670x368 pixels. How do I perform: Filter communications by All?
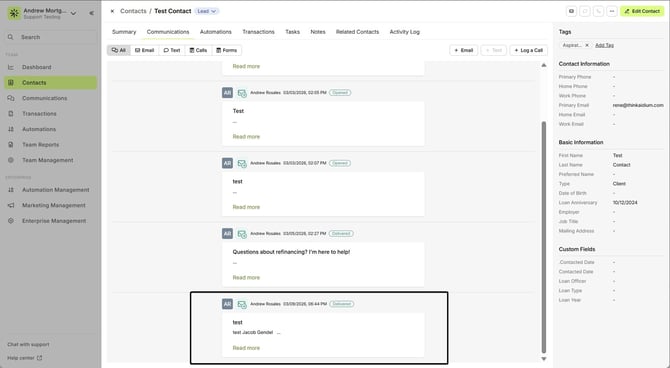coord(119,50)
